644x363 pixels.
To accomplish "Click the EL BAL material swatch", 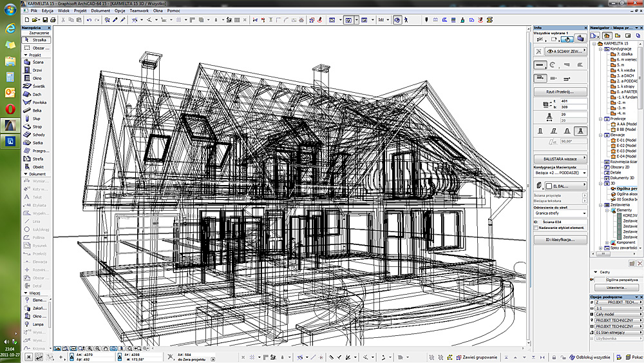I will pyautogui.click(x=549, y=186).
